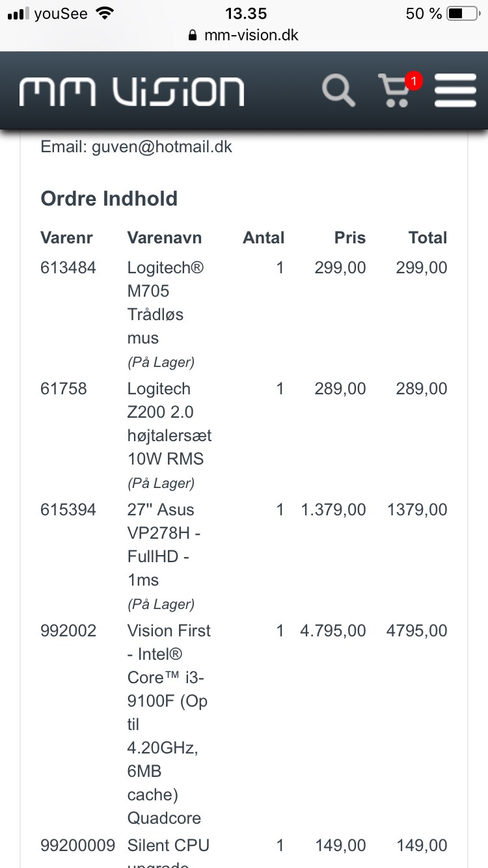This screenshot has width=488, height=868.
Task: Open the shopping cart icon
Action: [394, 91]
